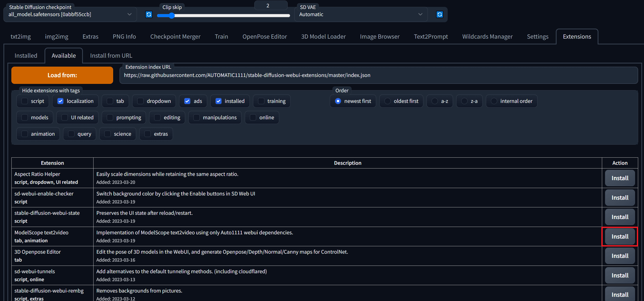Viewport: 644px width, 301px height.
Task: Click the SD VAE refresh icon
Action: [439, 15]
